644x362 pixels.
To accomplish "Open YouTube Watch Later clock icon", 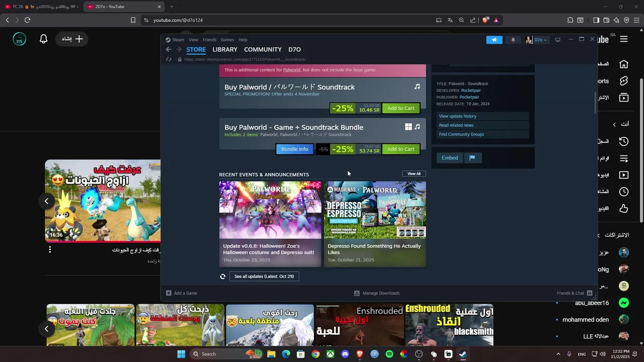I will [x=624, y=192].
